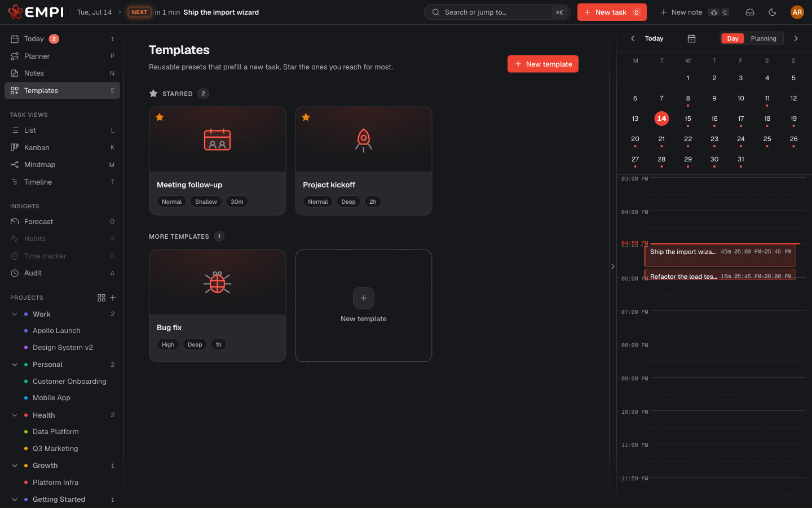Click the 'Ship the import wizard' header text

point(221,12)
